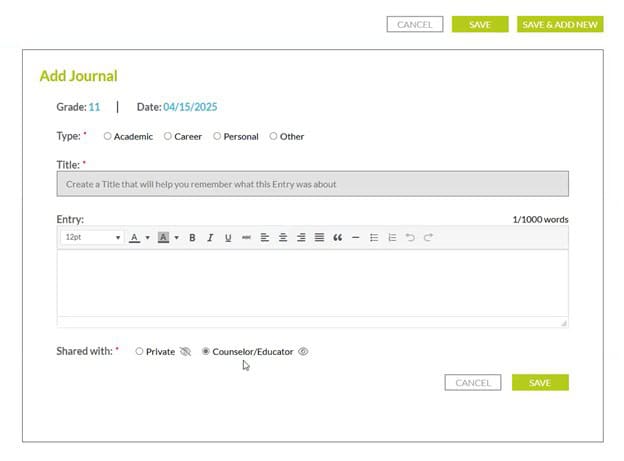Open the 12pt font size dropdown

[92, 238]
